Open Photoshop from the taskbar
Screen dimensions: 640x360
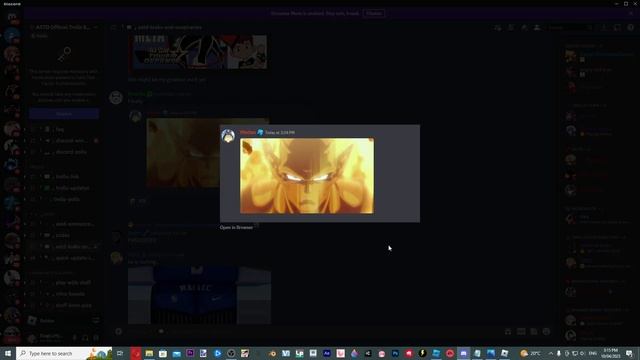tap(395, 353)
